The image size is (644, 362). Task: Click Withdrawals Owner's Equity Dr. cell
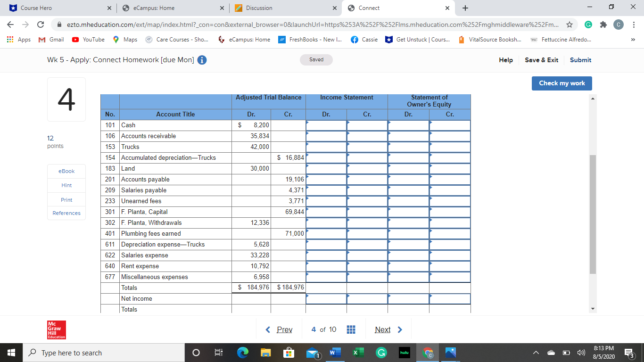pyautogui.click(x=409, y=222)
